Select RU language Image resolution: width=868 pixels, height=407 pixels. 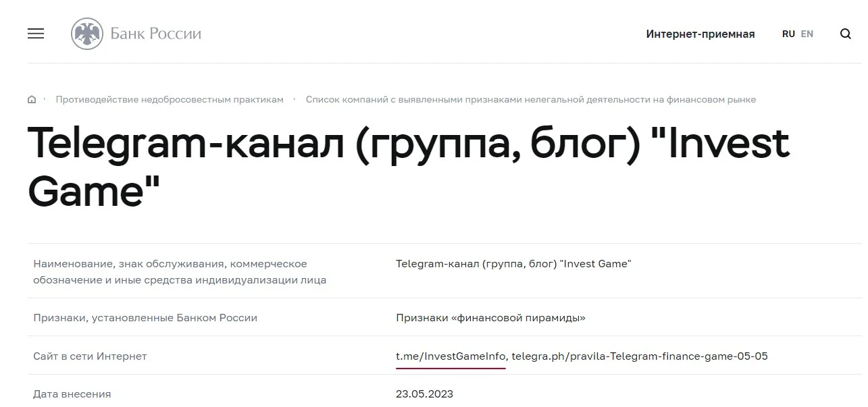(x=788, y=34)
